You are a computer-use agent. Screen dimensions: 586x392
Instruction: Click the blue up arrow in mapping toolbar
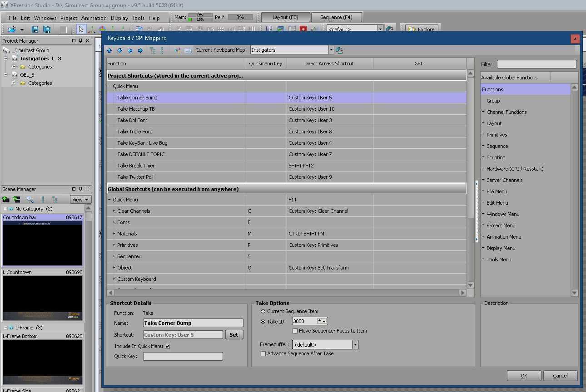coord(109,50)
